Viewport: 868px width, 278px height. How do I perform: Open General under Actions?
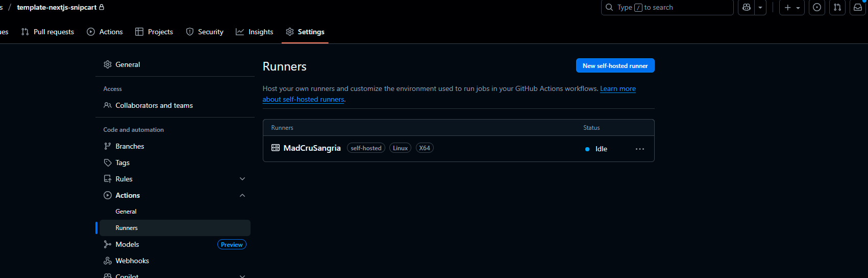[175, 212]
